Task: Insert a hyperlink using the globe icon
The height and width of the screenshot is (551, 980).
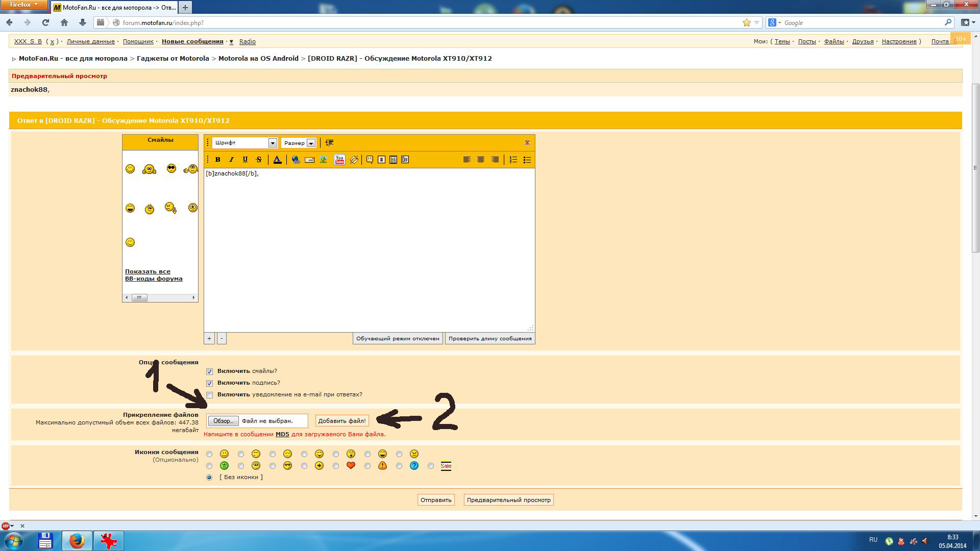Action: point(296,160)
